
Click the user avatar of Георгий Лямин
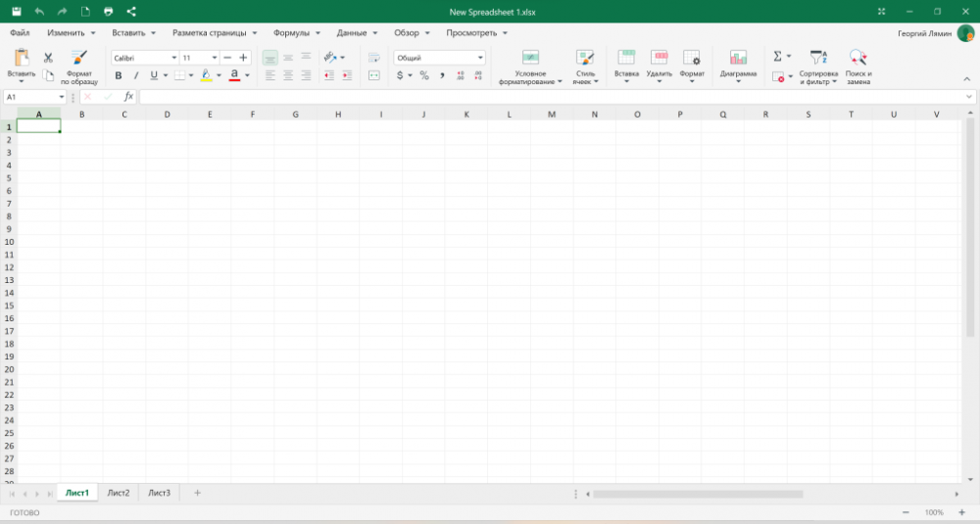965,33
